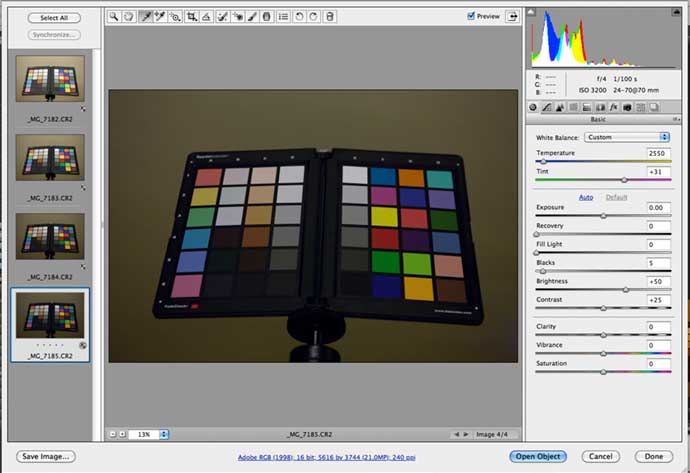Click the Saturation slider handle
Screen dimensions: 690x473
click(x=603, y=372)
